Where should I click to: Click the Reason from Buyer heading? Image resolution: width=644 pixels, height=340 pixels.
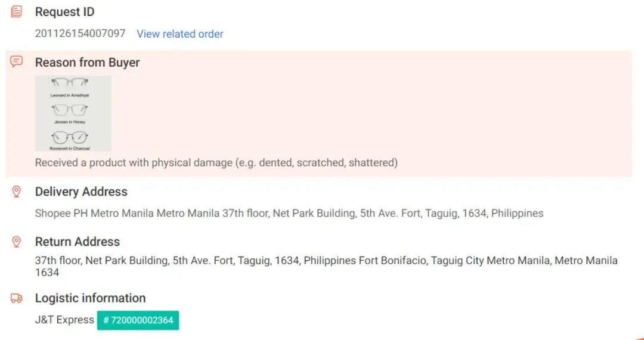(x=88, y=63)
